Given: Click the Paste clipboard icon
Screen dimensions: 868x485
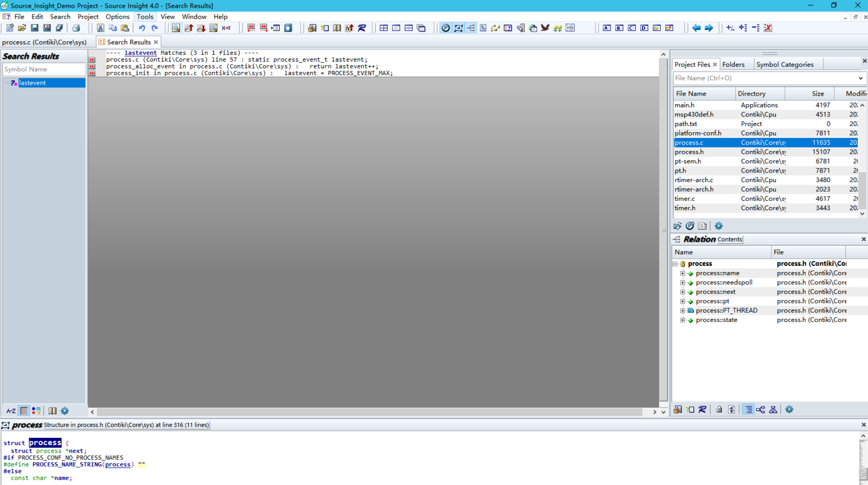Looking at the screenshot, I should [125, 28].
